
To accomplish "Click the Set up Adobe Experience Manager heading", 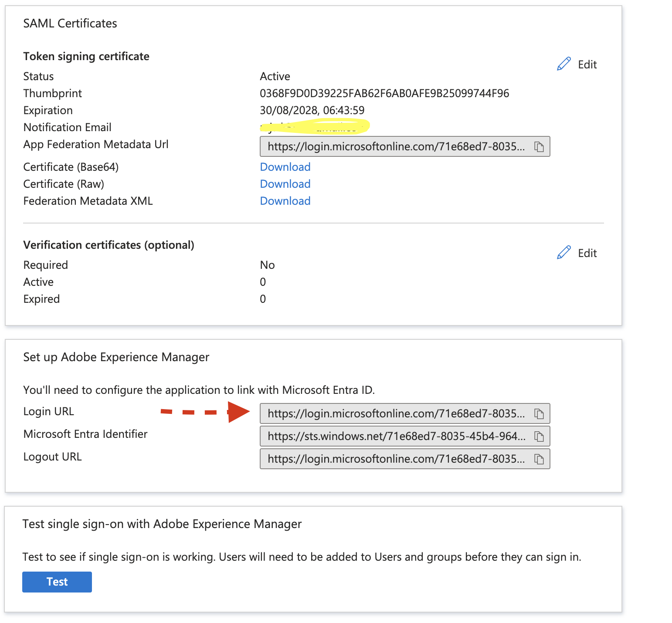I will coord(116,357).
